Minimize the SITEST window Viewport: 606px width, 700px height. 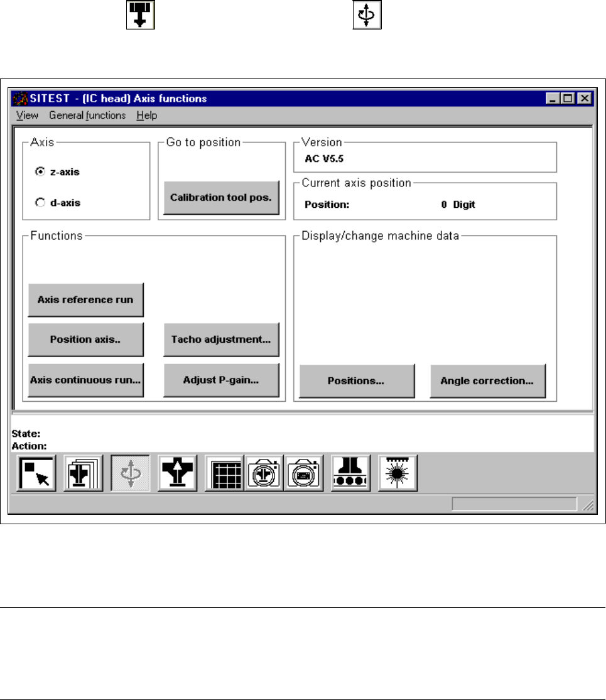coord(553,98)
